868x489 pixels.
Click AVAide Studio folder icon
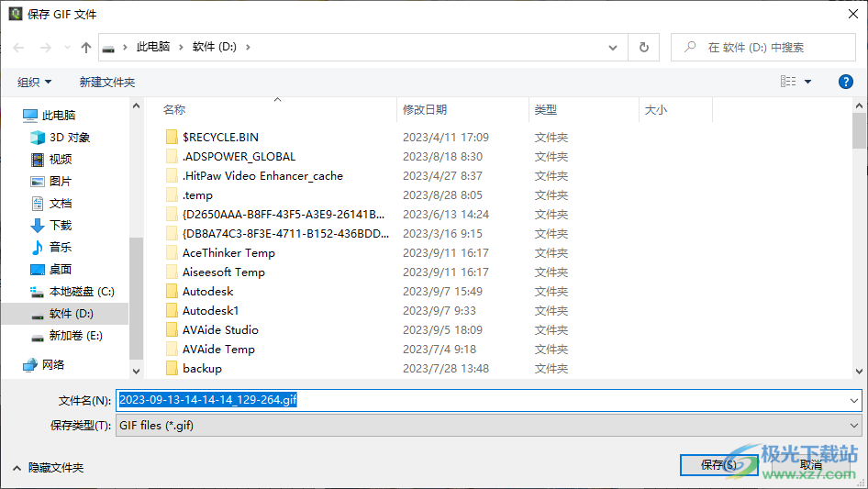(x=172, y=330)
